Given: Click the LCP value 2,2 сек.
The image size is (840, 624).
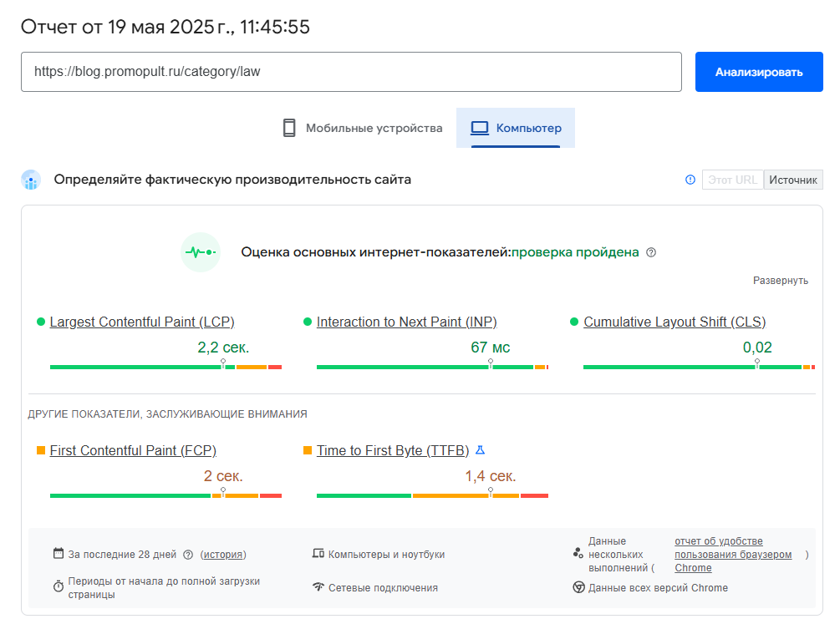Looking at the screenshot, I should pyautogui.click(x=223, y=348).
